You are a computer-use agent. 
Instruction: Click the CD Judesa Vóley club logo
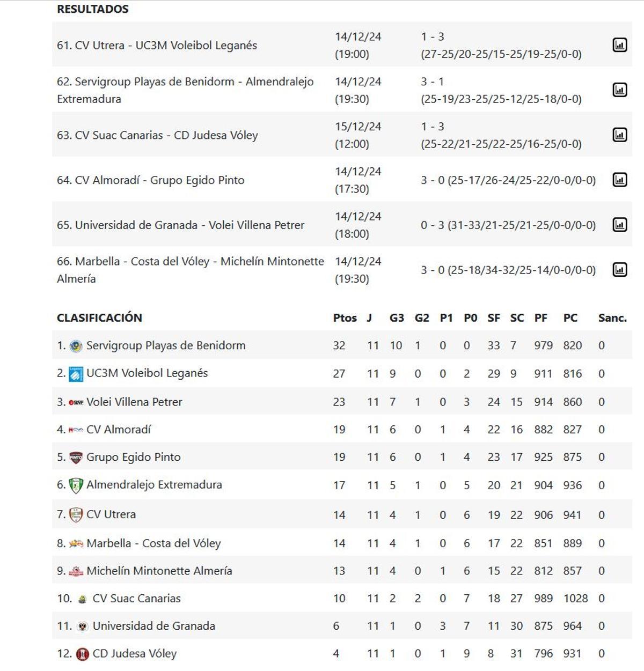point(84,653)
